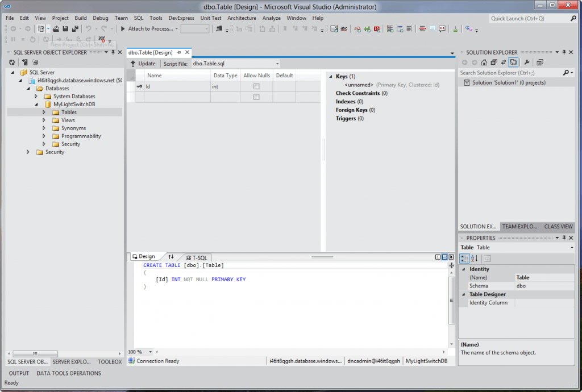Click the New Project toolbar icon

41,28
